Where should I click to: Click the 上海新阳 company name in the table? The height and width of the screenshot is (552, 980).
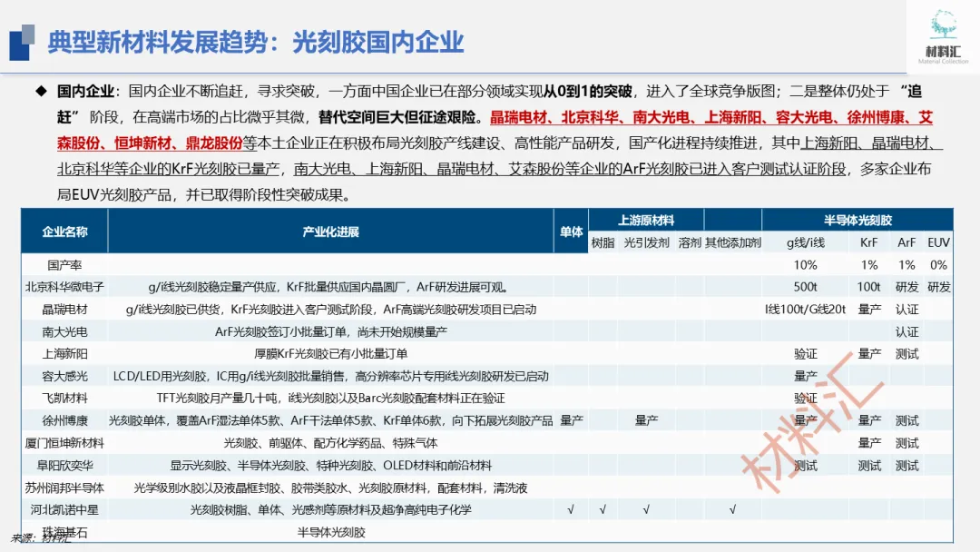tap(64, 354)
